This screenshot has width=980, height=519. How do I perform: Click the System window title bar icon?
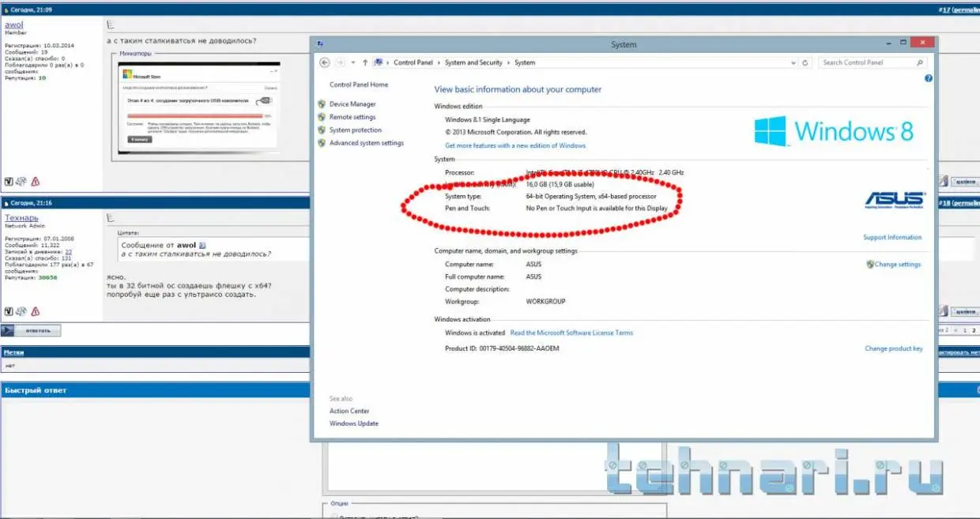tap(318, 44)
